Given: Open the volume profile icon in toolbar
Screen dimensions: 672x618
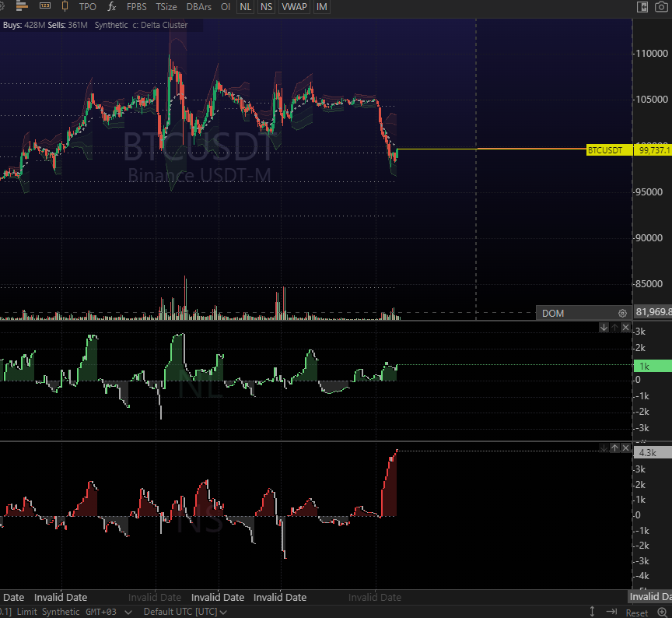Looking at the screenshot, I should point(22,6).
